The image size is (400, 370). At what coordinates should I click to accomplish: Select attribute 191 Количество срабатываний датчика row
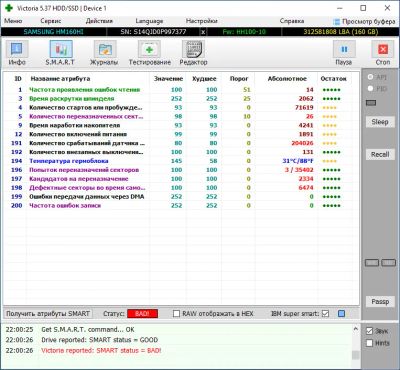tap(181, 143)
